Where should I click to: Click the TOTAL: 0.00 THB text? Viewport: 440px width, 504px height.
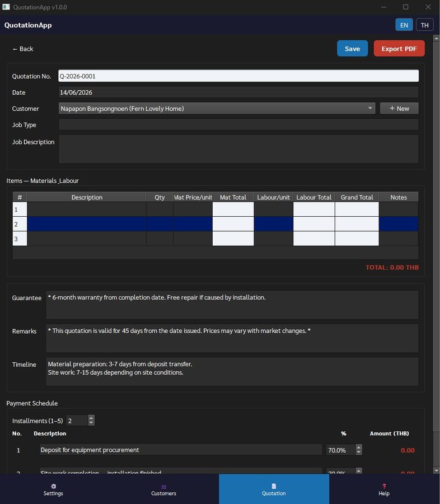pos(392,268)
